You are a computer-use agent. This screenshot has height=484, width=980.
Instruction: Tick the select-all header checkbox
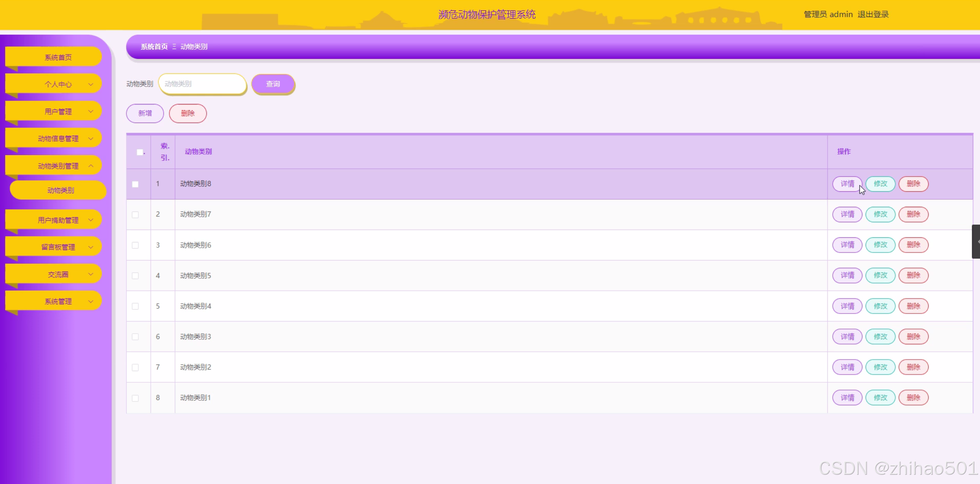pos(140,152)
